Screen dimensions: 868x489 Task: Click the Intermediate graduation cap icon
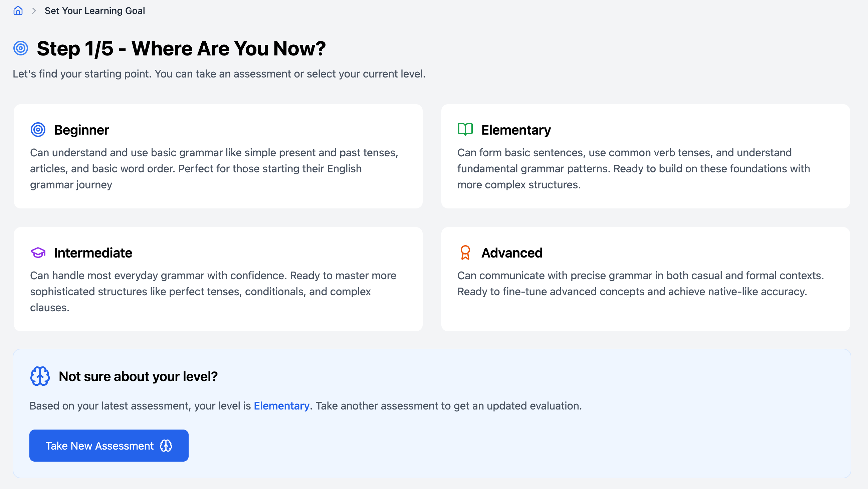point(38,253)
